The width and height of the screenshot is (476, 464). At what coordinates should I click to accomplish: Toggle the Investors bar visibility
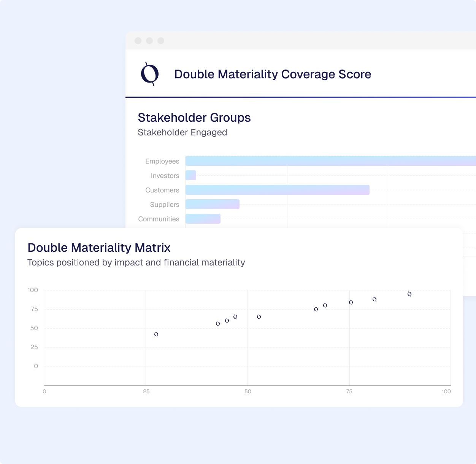click(190, 175)
